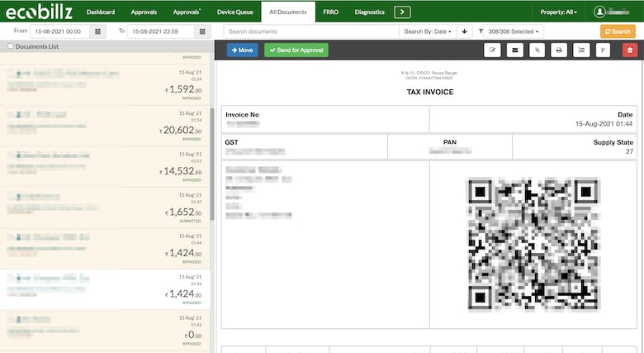Toggle the Documents List checkbox
Image resolution: width=644 pixels, height=353 pixels.
pos(11,46)
